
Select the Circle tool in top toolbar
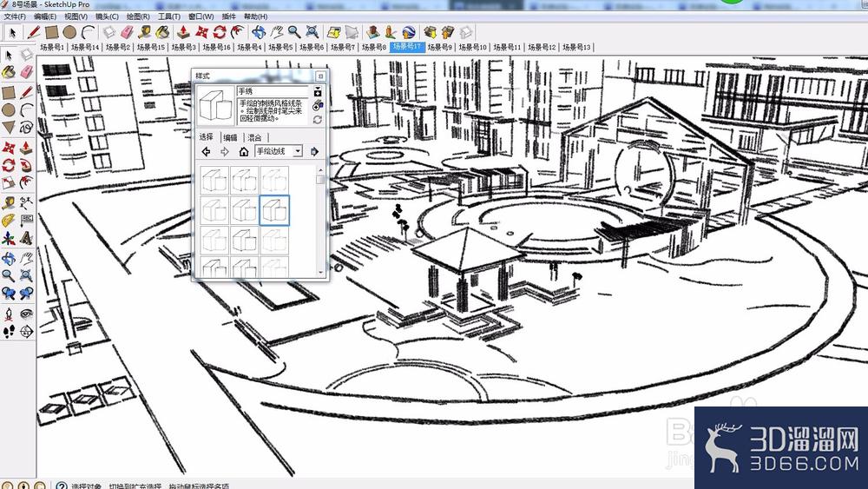pyautogui.click(x=69, y=32)
